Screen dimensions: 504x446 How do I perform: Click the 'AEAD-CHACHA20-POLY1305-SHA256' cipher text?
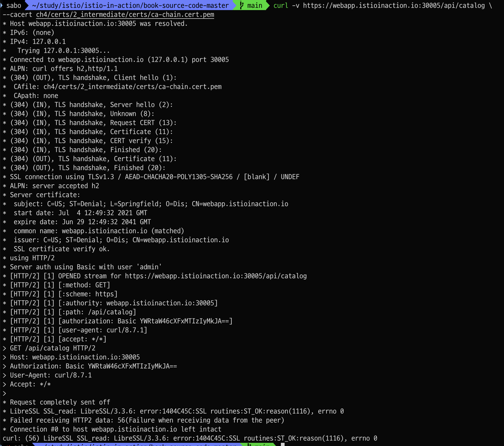click(179, 177)
